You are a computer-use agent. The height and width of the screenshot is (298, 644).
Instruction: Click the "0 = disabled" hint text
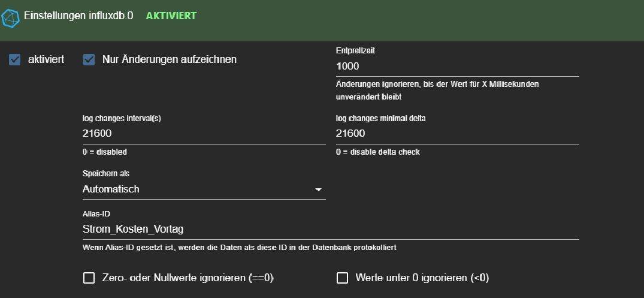pos(105,152)
